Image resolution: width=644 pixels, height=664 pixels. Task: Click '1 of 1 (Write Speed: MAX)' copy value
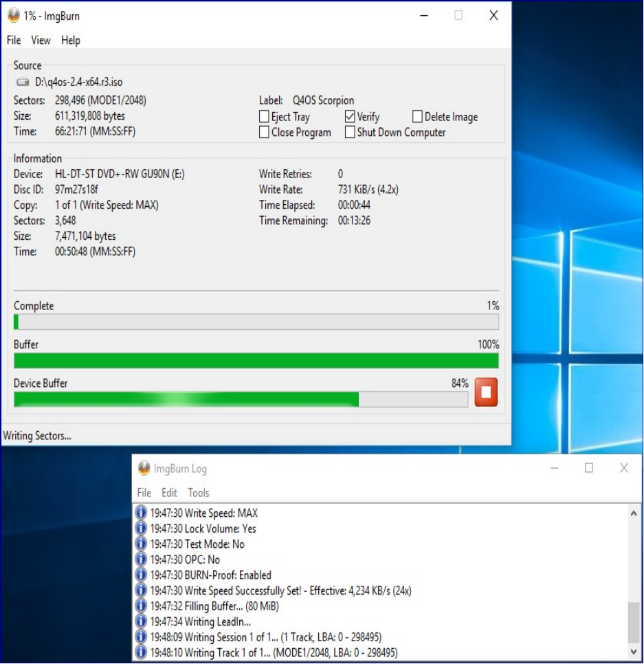107,205
